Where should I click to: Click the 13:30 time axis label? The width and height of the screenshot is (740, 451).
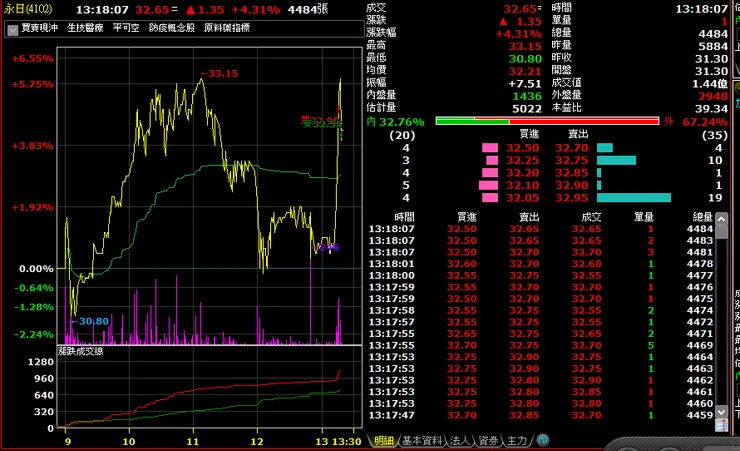point(347,442)
